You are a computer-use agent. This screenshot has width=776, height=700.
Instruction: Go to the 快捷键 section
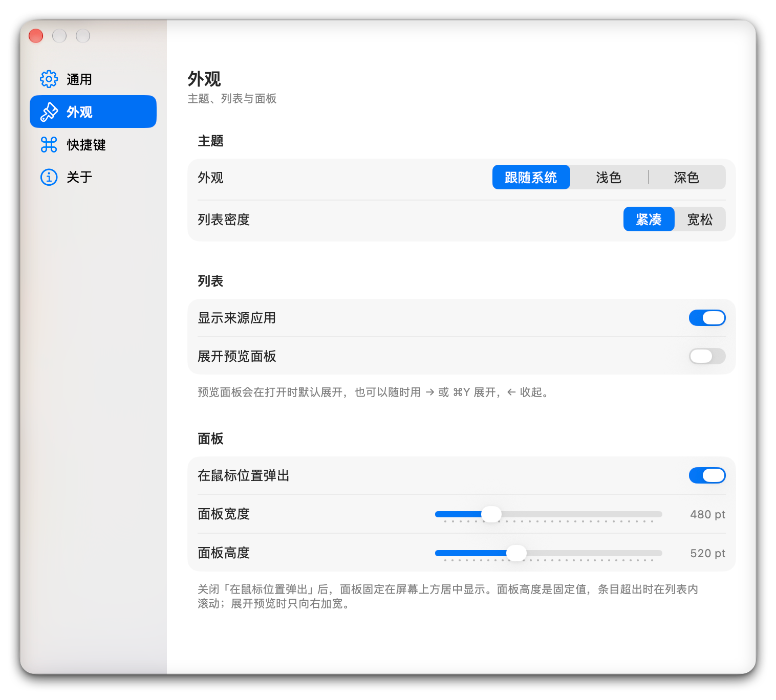(93, 145)
